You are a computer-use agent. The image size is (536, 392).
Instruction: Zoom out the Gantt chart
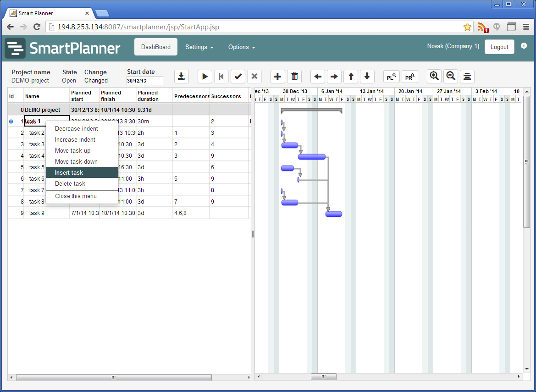(x=451, y=76)
